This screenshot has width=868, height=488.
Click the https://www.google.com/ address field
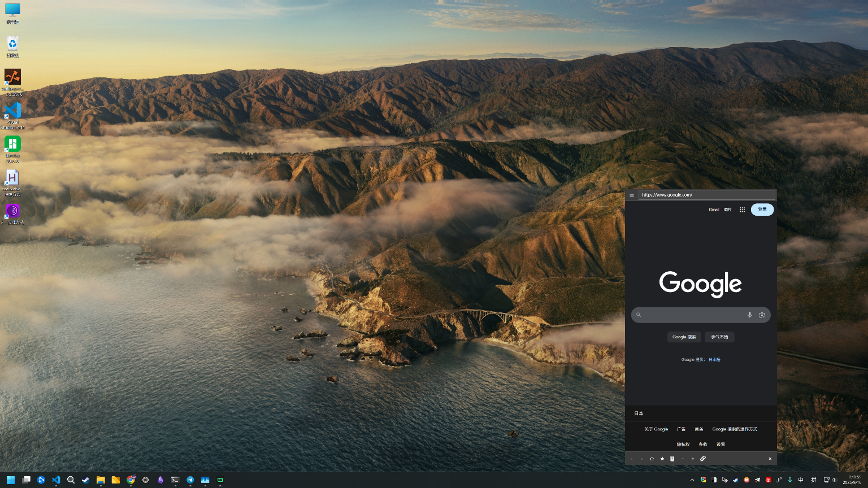(706, 195)
